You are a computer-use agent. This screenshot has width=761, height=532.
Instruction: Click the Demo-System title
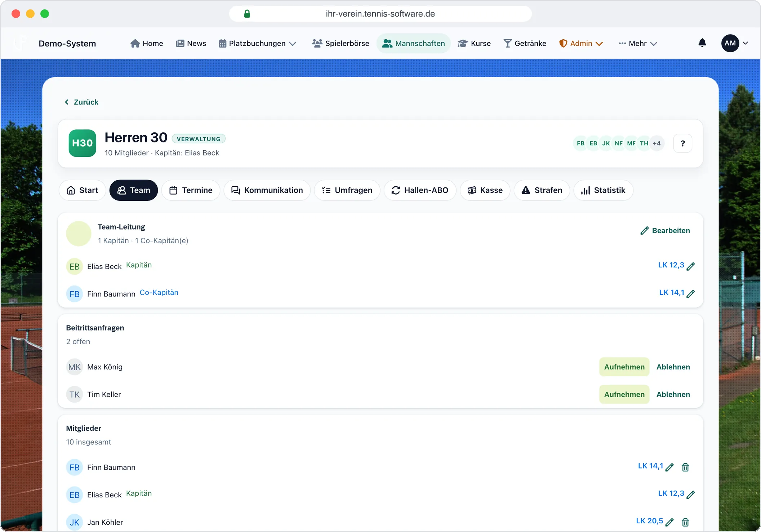click(67, 44)
